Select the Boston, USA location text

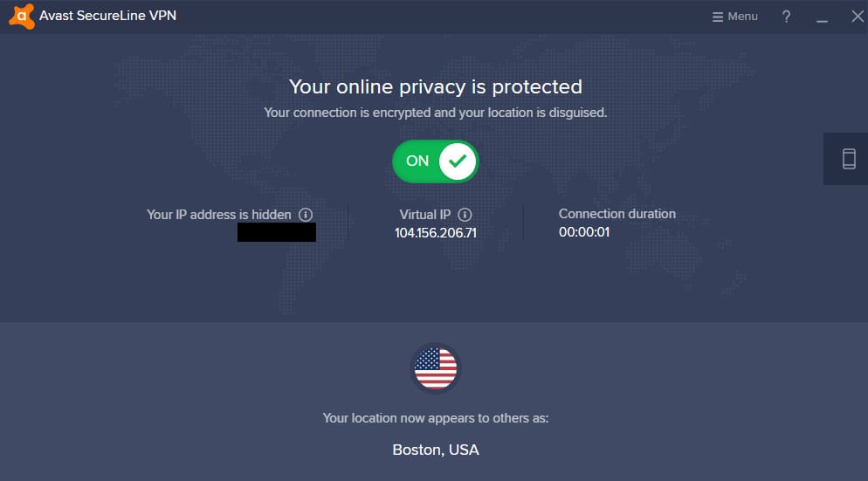click(x=436, y=450)
